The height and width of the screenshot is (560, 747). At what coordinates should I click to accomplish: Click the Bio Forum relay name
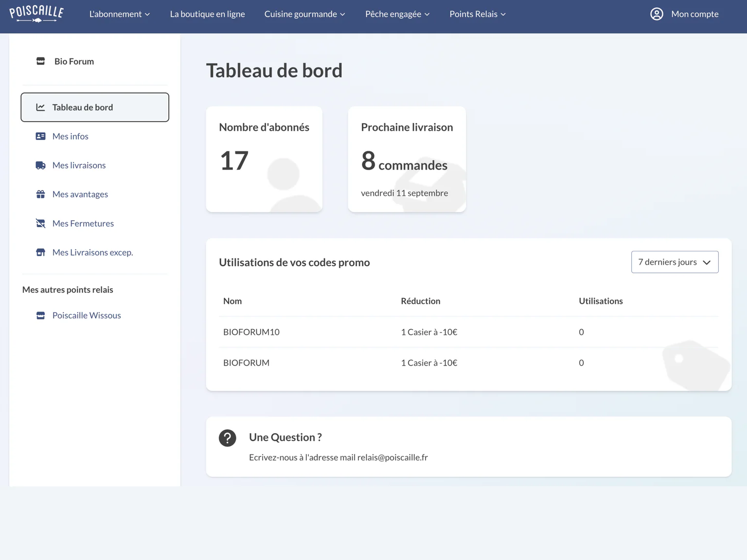coord(74,61)
